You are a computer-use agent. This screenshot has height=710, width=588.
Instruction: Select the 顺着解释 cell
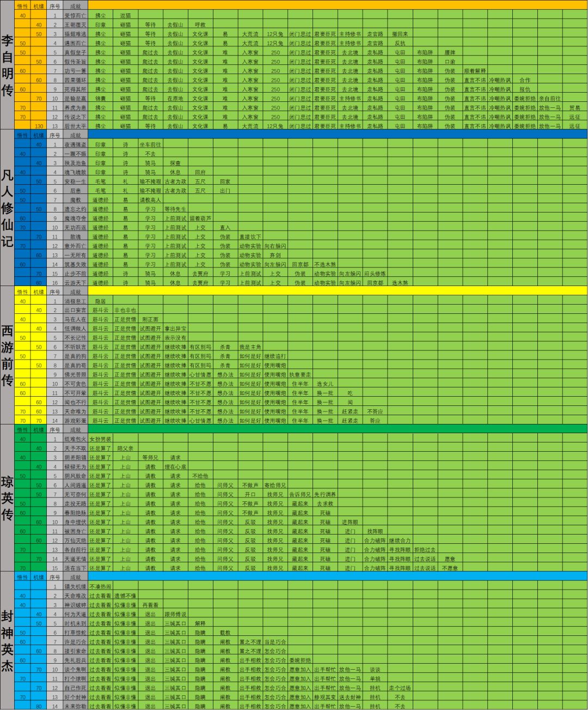[475, 71]
